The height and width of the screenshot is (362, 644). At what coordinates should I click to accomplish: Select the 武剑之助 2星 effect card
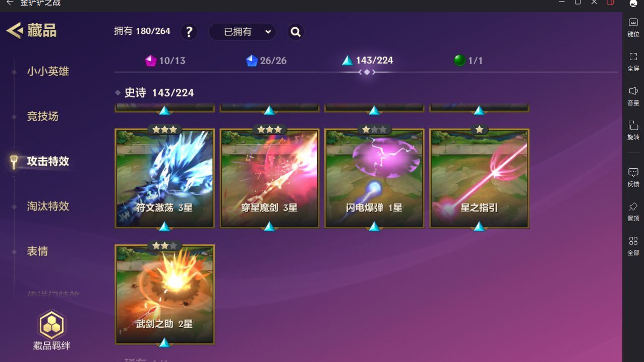tap(165, 294)
